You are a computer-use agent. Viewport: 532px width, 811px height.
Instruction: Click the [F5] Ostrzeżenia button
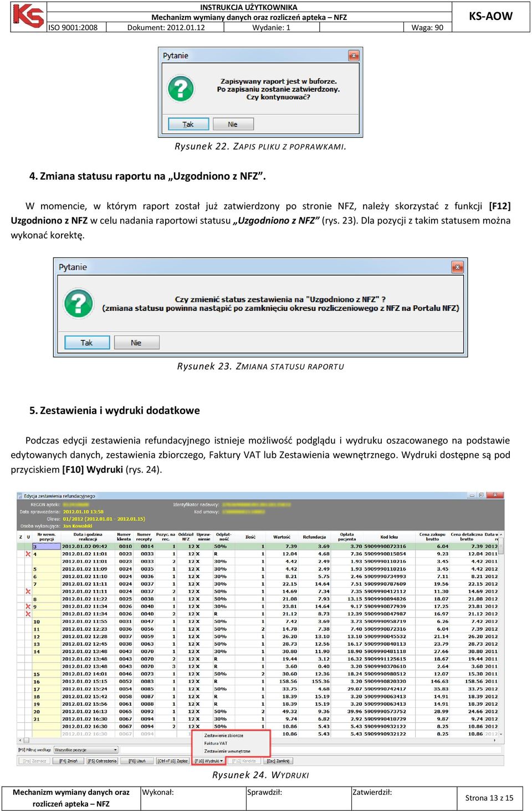tap(103, 761)
